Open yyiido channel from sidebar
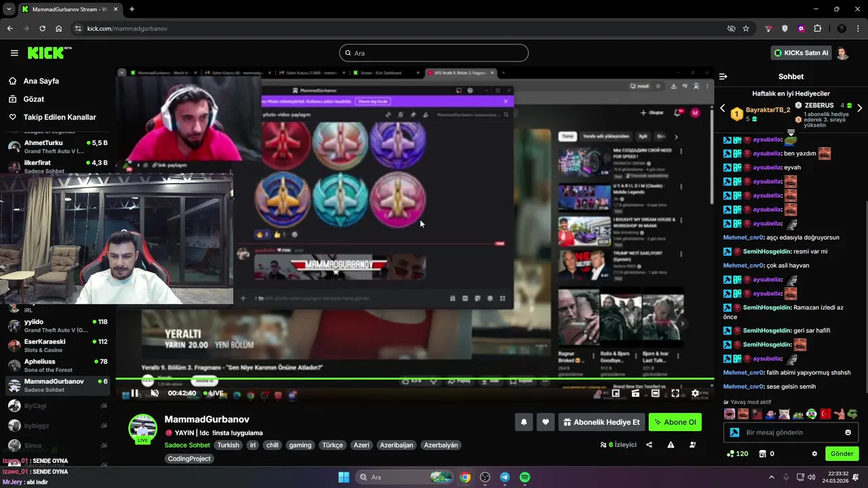This screenshot has width=868, height=488. 58,326
